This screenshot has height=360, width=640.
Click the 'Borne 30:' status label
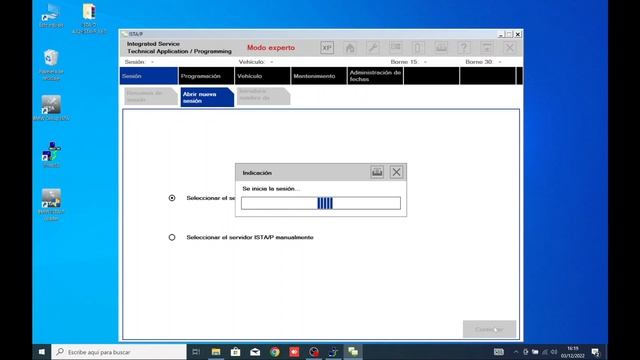[479, 62]
